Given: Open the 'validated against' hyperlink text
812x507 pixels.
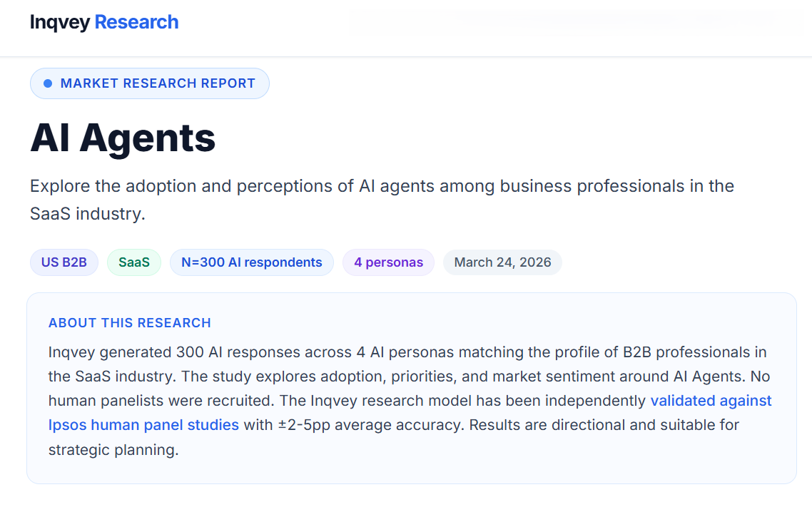Looking at the screenshot, I should pyautogui.click(x=711, y=401).
